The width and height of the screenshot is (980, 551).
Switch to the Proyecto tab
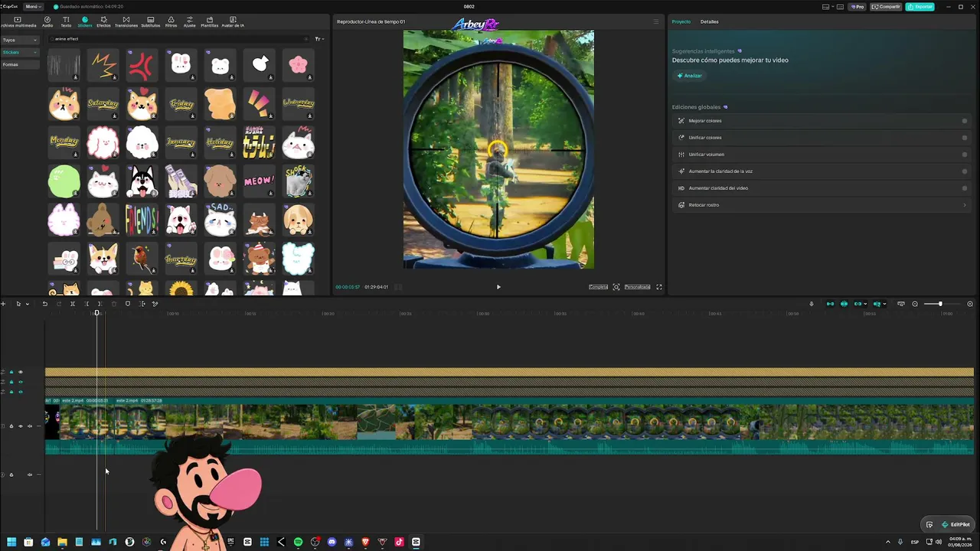click(x=681, y=21)
